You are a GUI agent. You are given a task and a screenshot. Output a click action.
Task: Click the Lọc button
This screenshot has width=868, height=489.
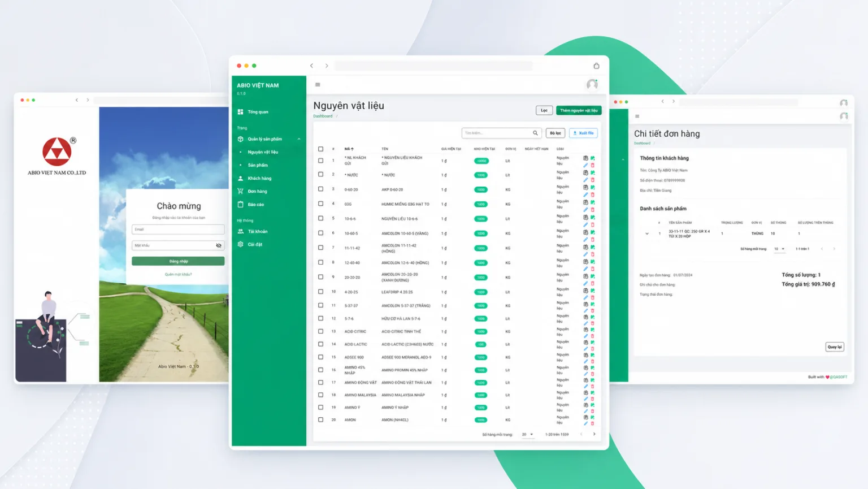[544, 110]
